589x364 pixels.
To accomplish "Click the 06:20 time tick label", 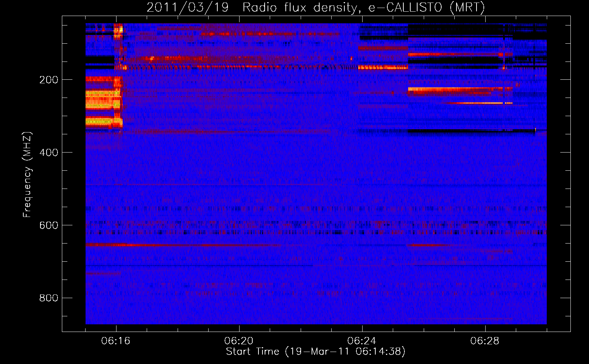I will (239, 341).
